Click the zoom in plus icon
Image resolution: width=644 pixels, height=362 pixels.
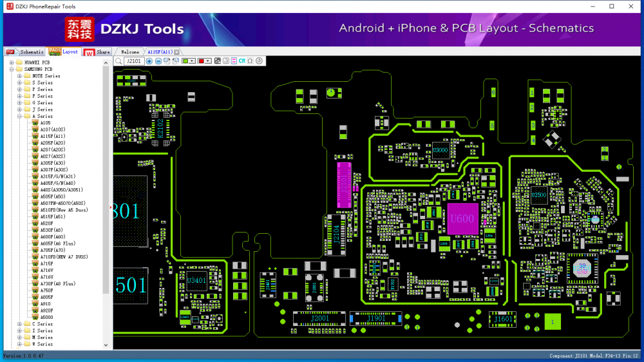coord(149,61)
